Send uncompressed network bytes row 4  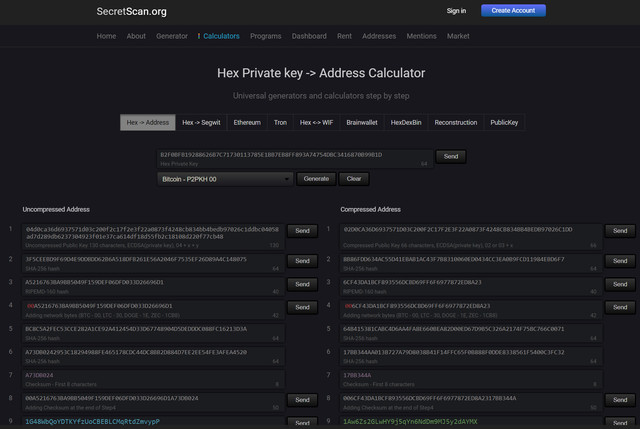click(302, 307)
